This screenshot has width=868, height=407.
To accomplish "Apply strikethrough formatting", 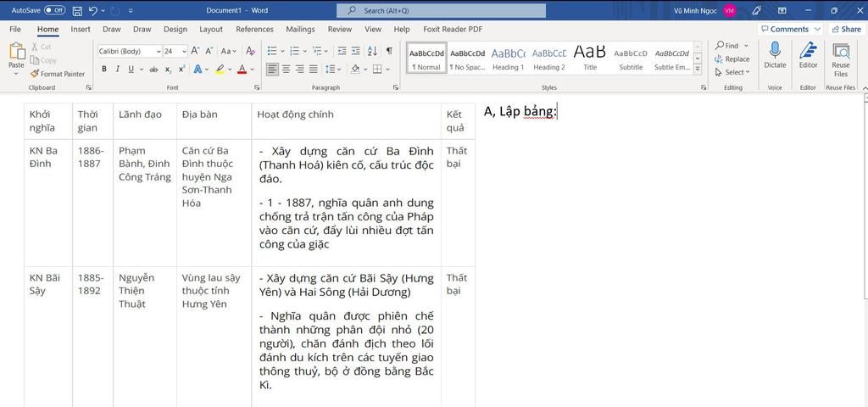I will click(153, 70).
